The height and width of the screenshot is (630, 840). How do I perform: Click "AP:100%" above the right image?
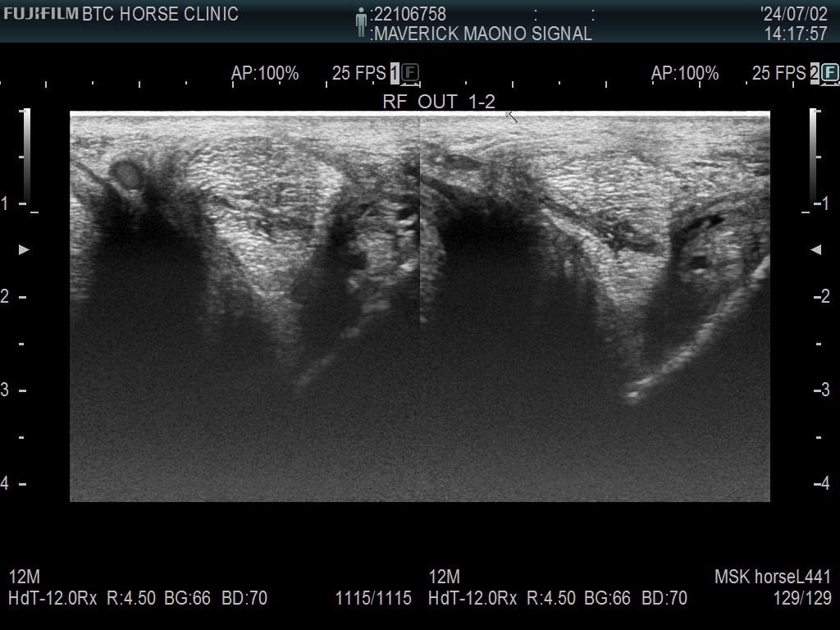[x=685, y=73]
